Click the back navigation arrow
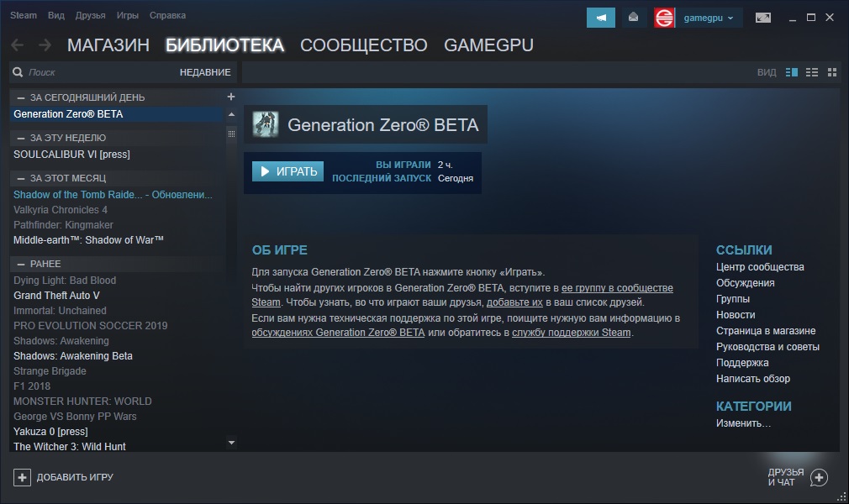 point(18,45)
